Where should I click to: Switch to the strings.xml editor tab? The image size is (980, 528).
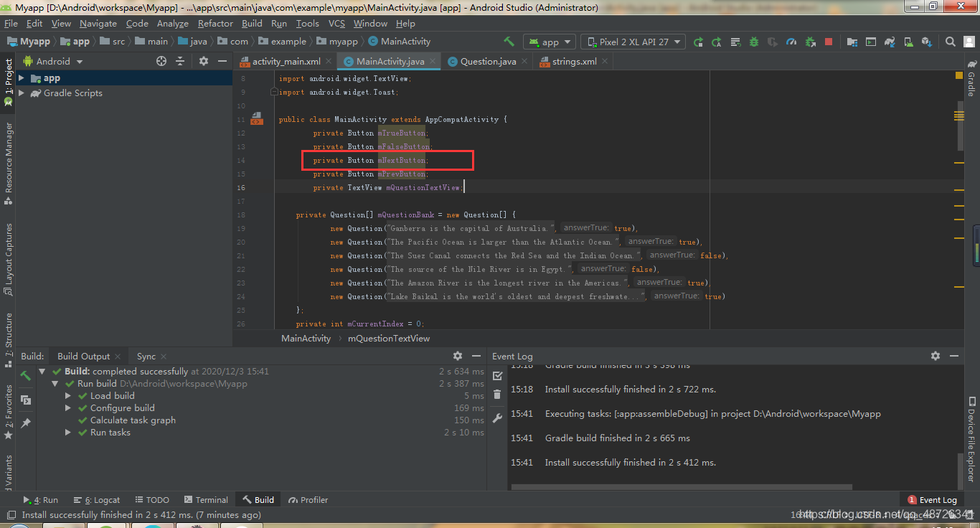pyautogui.click(x=573, y=61)
